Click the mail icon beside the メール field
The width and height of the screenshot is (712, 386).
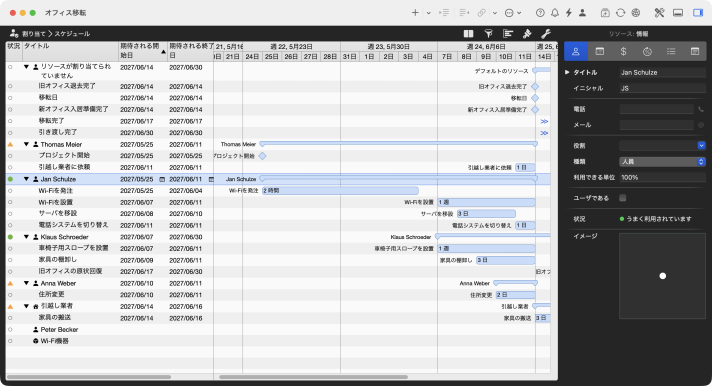pyautogui.click(x=701, y=125)
